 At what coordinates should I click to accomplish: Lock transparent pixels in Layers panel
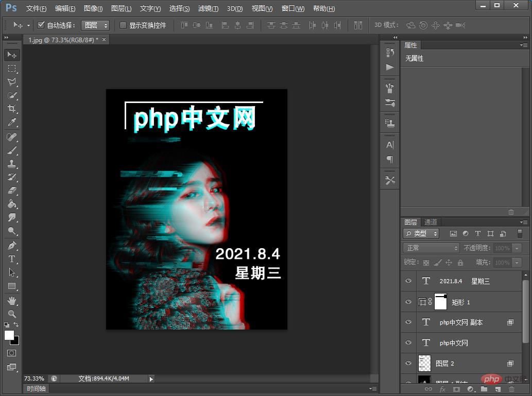[x=426, y=262]
